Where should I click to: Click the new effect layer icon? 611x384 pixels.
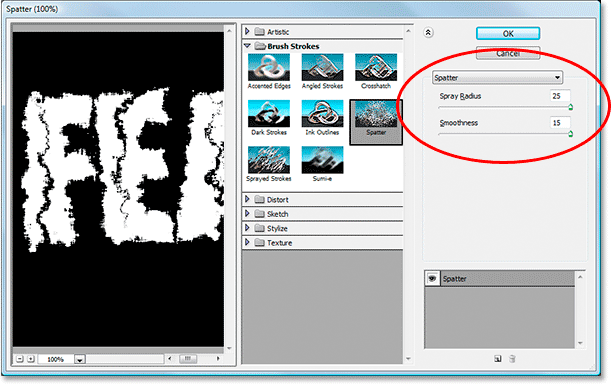tap(498, 359)
